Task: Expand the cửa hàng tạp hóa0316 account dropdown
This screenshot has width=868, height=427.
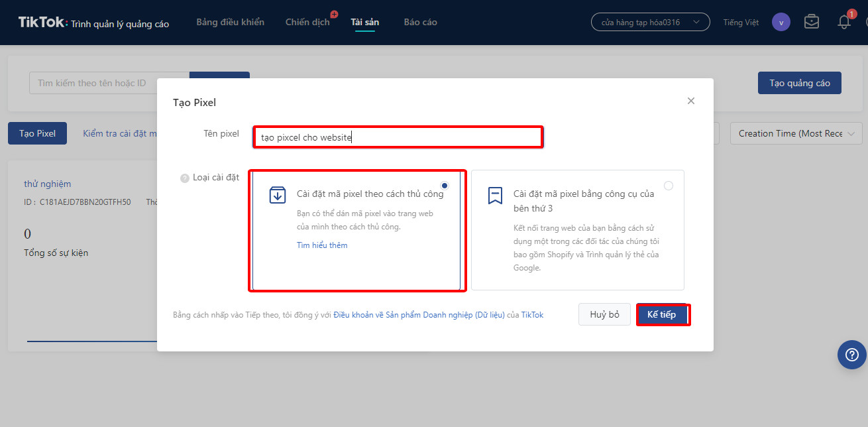Action: tap(650, 22)
